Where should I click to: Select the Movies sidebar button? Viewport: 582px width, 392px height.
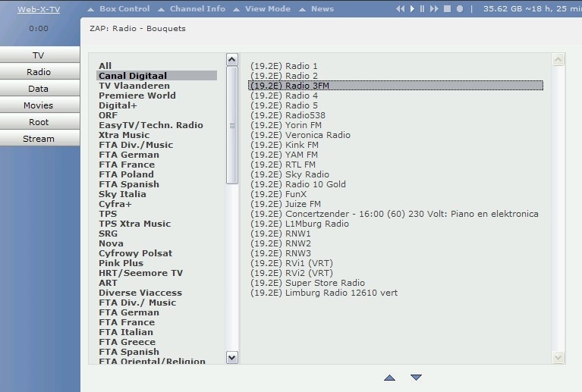(x=39, y=105)
